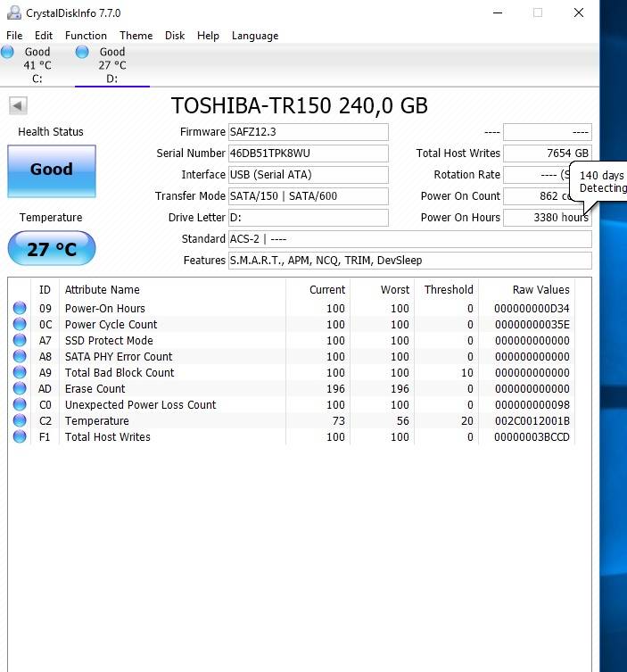Open the Function menu

[86, 36]
